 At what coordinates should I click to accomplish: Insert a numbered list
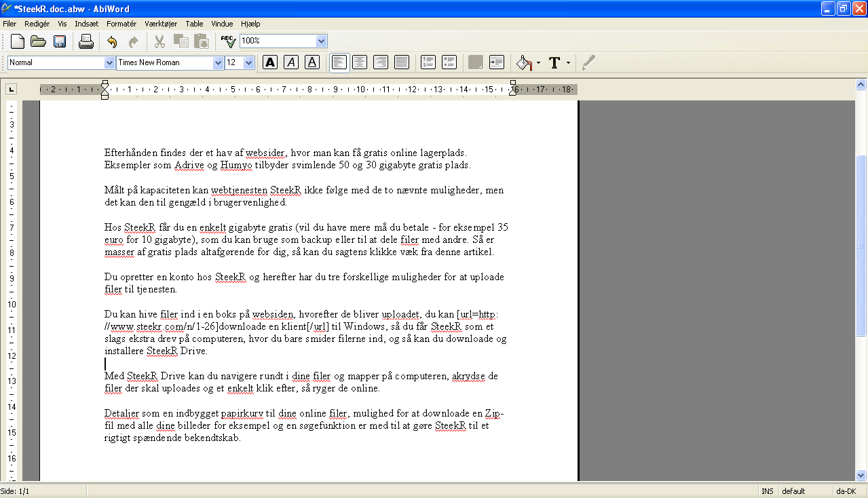[428, 62]
